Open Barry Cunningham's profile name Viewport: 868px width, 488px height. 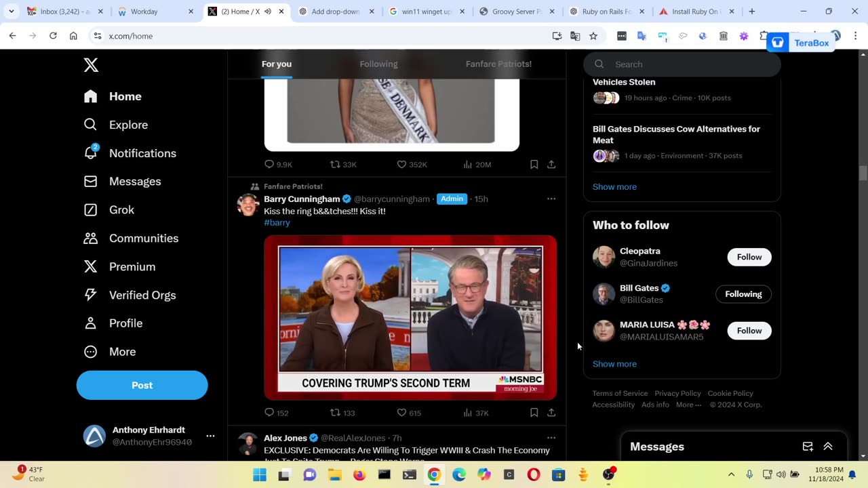coord(302,199)
